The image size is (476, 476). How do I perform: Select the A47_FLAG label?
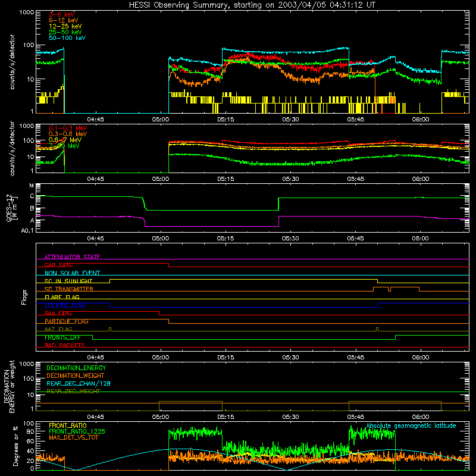[x=58, y=329]
